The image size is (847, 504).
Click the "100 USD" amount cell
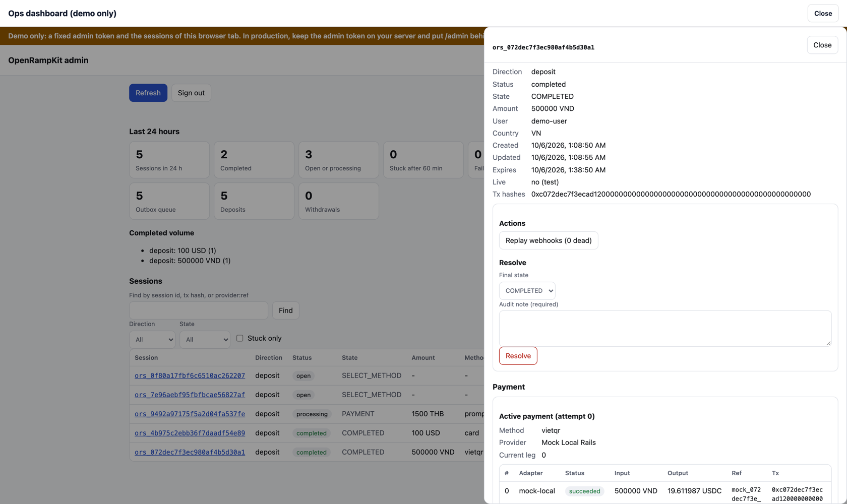(x=426, y=433)
